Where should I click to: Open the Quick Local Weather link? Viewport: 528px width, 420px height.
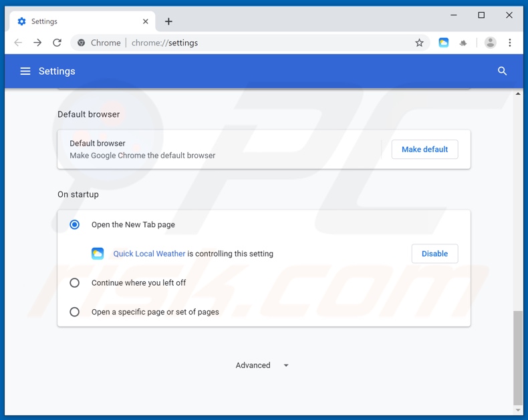[x=149, y=254]
